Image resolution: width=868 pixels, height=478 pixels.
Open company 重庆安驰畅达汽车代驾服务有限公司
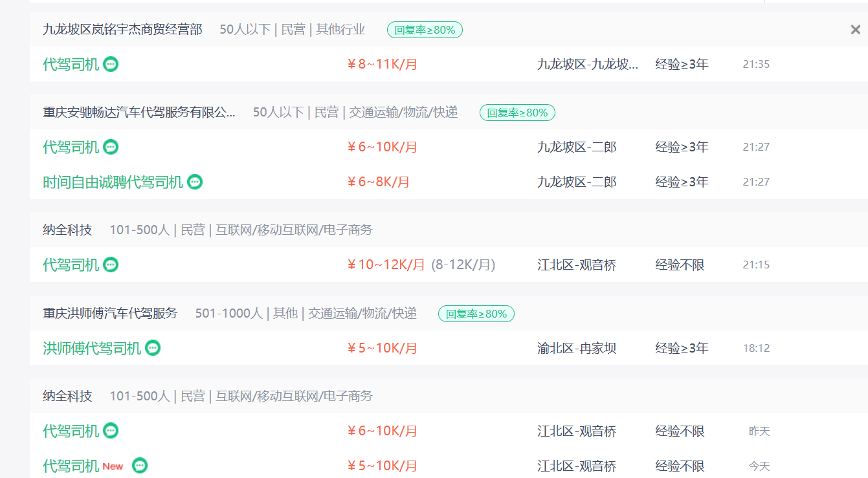tap(139, 113)
